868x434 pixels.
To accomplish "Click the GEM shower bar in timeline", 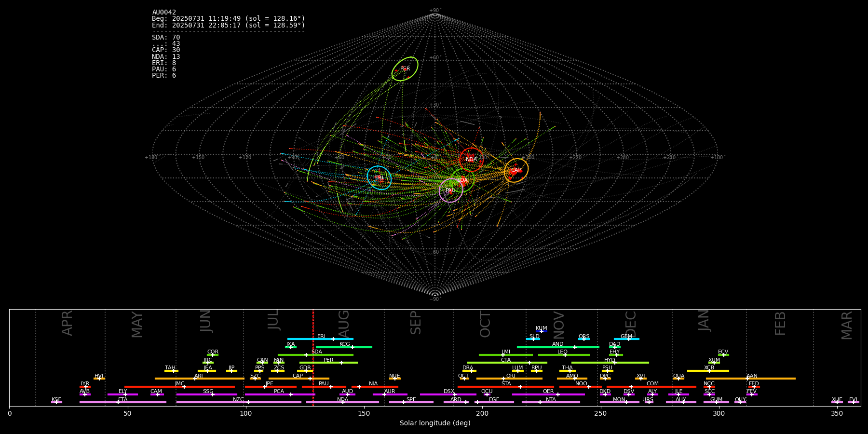I will coord(626,339).
